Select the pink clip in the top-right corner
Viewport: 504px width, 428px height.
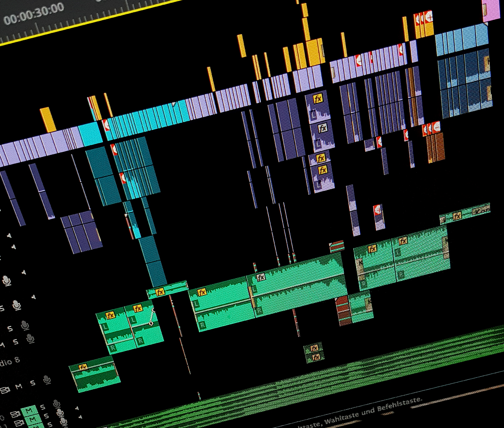491,11
